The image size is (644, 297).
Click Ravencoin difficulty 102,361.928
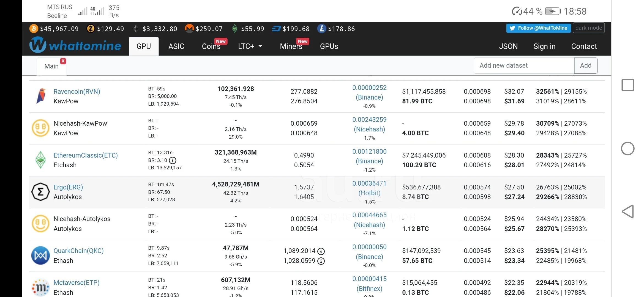tap(236, 89)
